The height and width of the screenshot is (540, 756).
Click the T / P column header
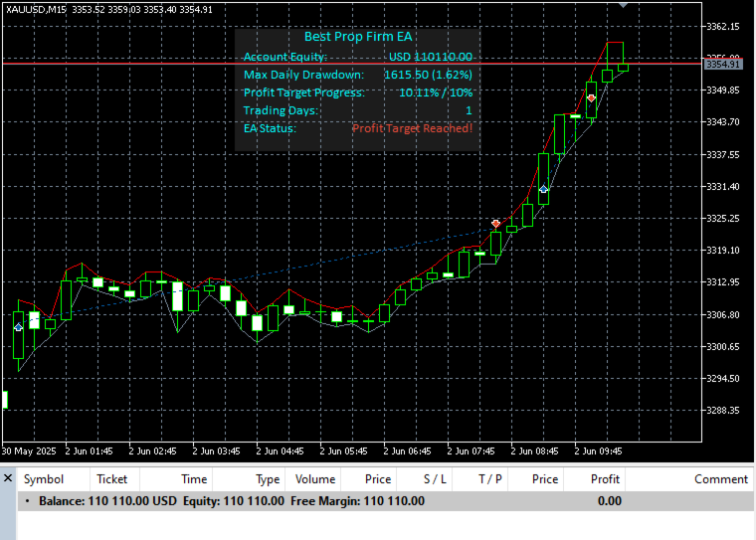click(x=489, y=479)
